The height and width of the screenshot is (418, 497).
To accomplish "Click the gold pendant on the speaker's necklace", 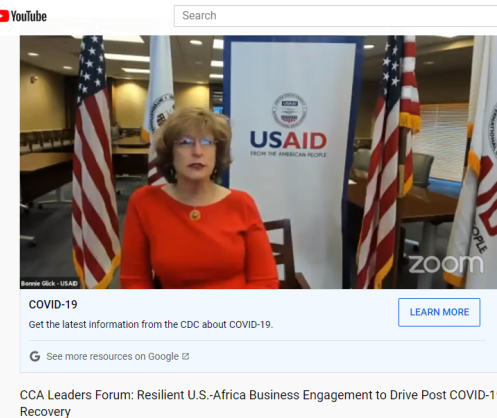I will [195, 215].
